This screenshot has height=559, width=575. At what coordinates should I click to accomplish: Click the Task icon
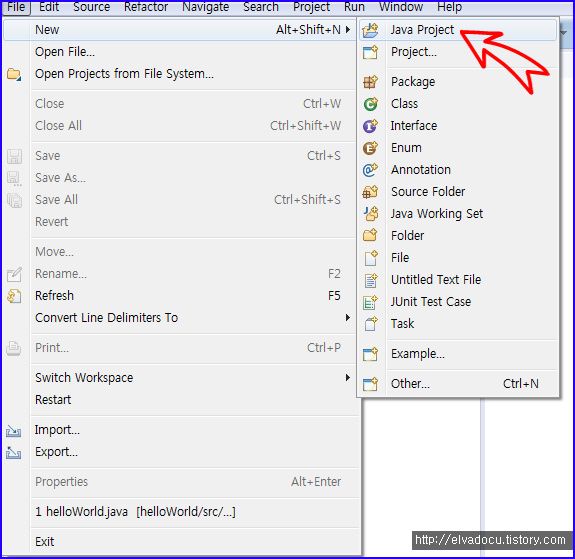coord(371,324)
